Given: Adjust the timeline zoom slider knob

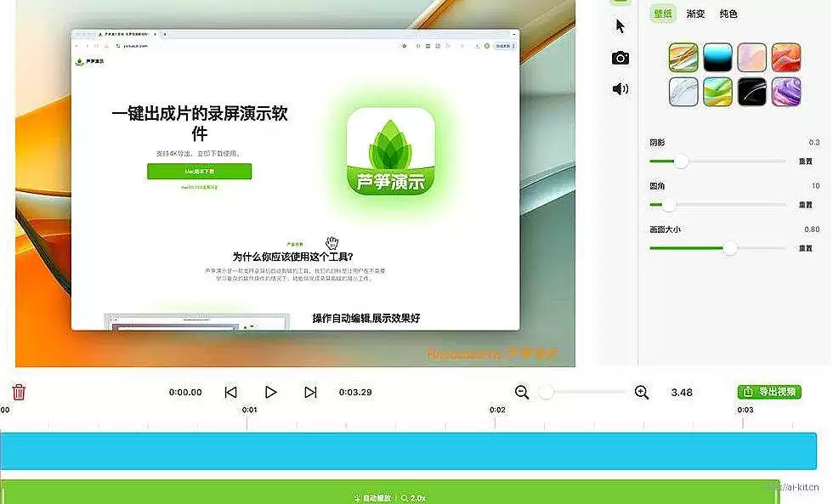Looking at the screenshot, I should pyautogui.click(x=546, y=393).
